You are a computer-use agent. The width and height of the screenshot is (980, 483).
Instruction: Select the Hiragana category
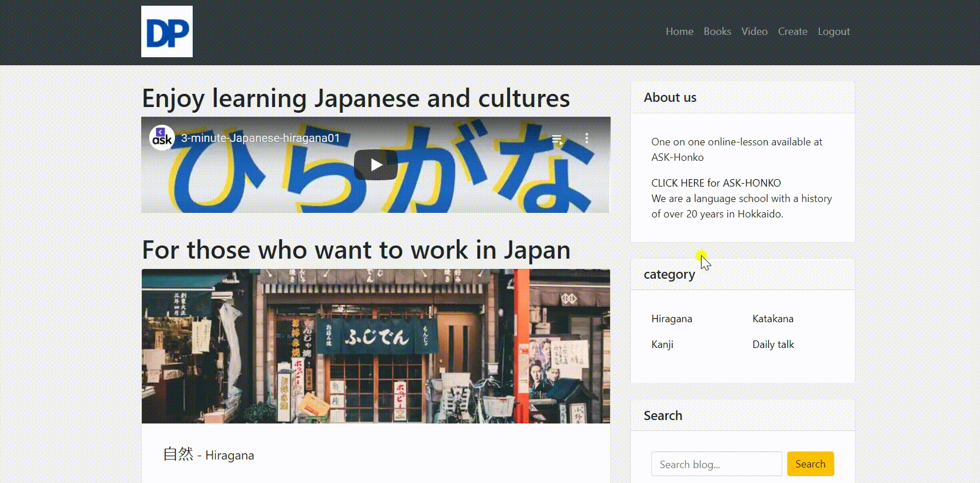pyautogui.click(x=672, y=319)
